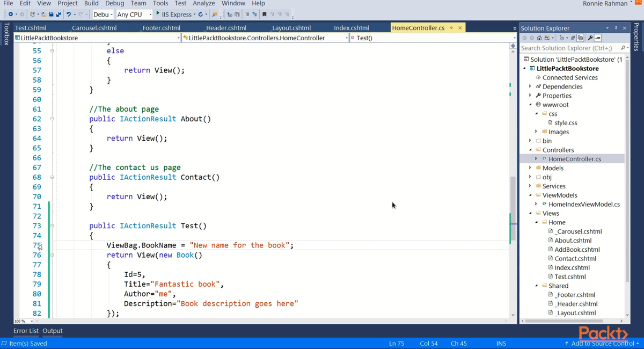Select style.css in Solution Explorer
The width and height of the screenshot is (644, 349).
[566, 123]
